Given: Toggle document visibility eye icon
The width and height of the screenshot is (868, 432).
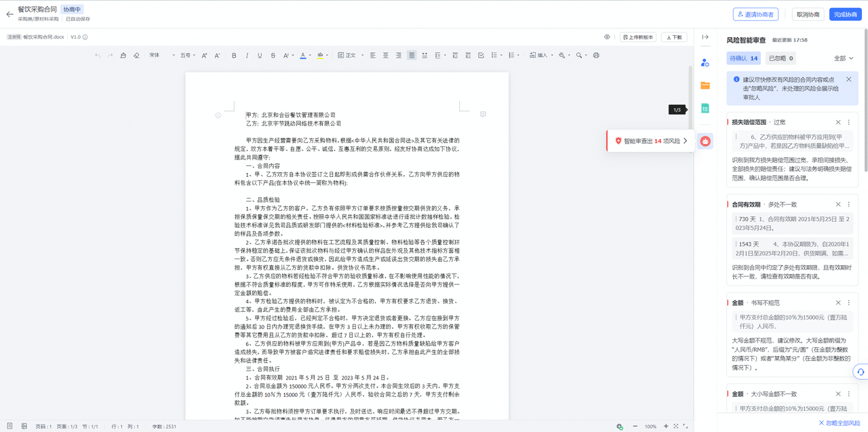Looking at the screenshot, I should click(607, 37).
